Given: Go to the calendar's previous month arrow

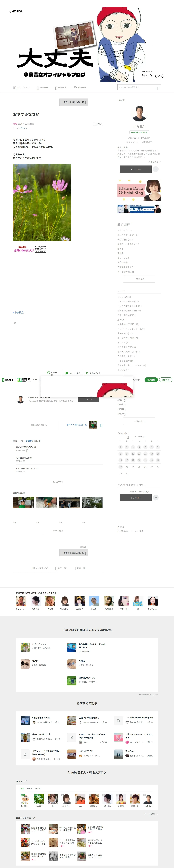Looking at the screenshot, I should tap(128, 437).
